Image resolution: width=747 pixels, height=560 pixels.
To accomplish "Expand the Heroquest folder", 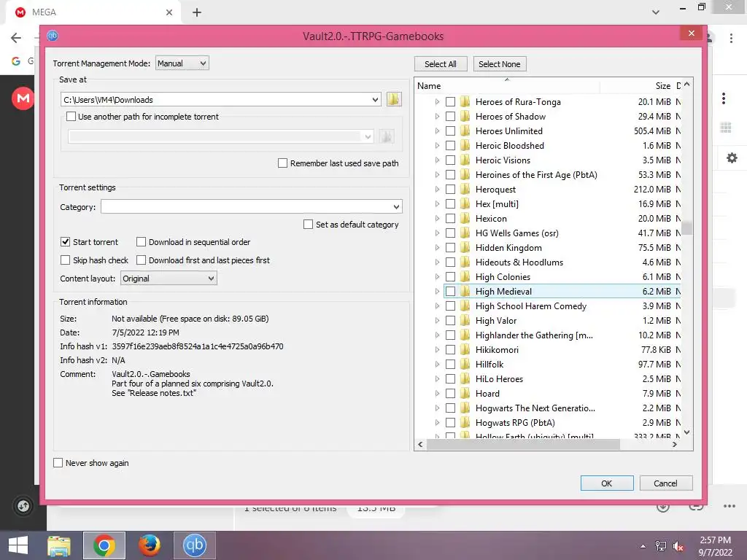I will 437,189.
